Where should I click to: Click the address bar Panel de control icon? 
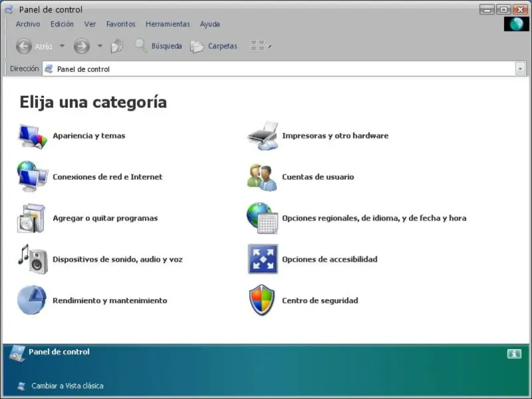tap(49, 69)
